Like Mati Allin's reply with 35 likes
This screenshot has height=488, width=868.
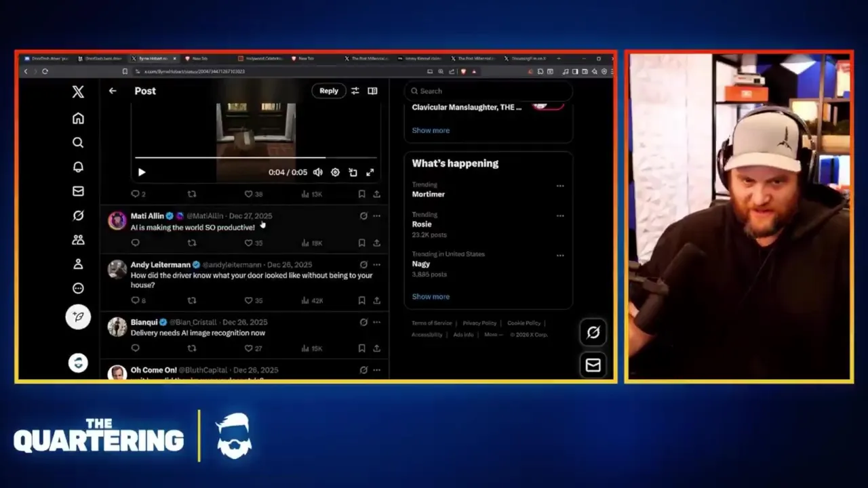(253, 243)
